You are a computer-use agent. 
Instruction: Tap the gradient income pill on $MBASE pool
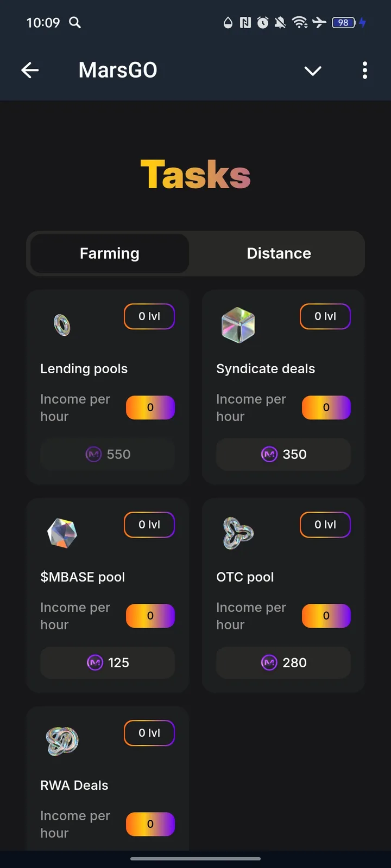[150, 616]
